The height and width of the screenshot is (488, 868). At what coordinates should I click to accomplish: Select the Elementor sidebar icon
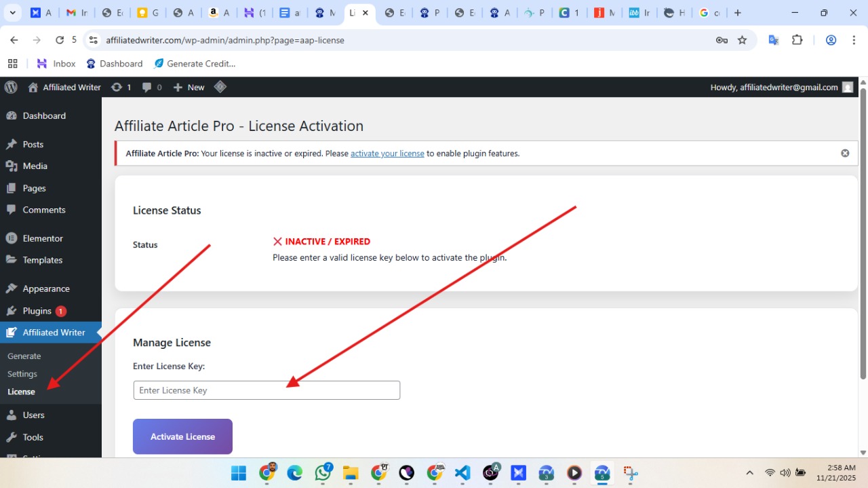click(12, 238)
